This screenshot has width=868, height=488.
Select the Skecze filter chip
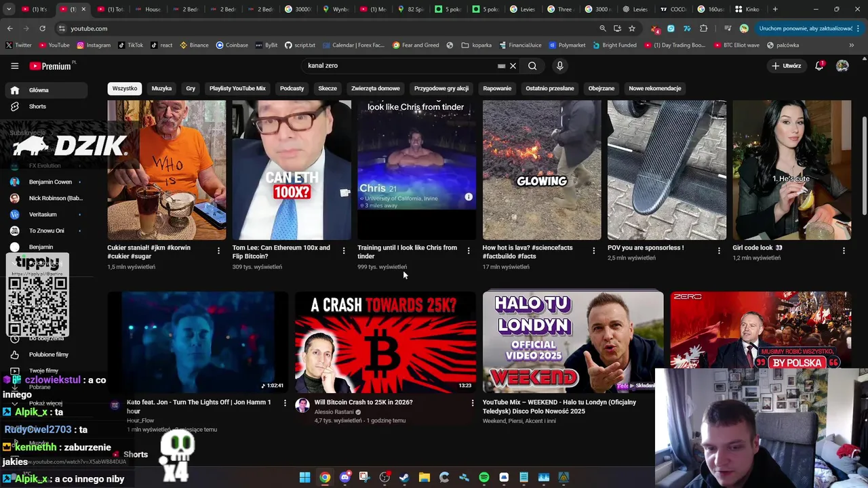tap(328, 88)
